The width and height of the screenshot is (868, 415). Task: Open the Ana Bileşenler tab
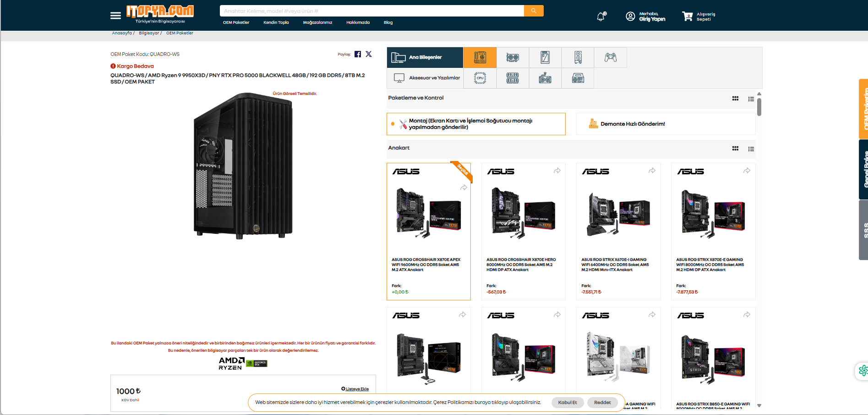pos(425,57)
